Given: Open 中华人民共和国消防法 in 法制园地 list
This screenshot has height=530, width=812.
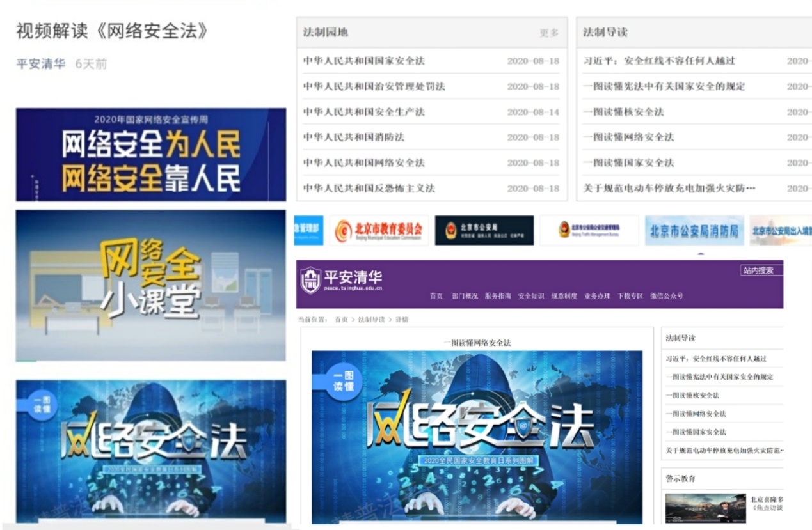Looking at the screenshot, I should click(x=353, y=137).
